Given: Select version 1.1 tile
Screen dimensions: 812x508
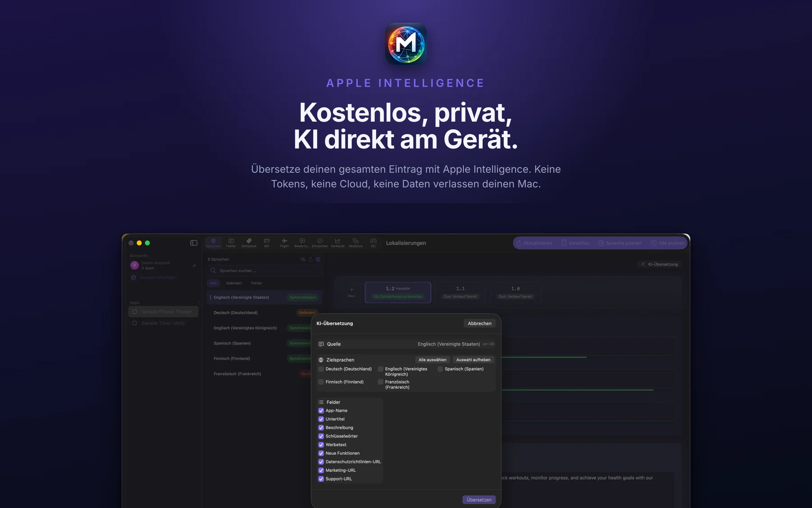Looking at the screenshot, I should pos(460,292).
